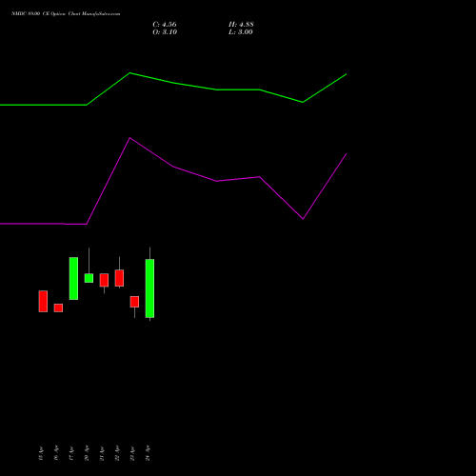The image size is (476, 476).
Task: Click the 23 Apr date axis label
Action: click(132, 453)
